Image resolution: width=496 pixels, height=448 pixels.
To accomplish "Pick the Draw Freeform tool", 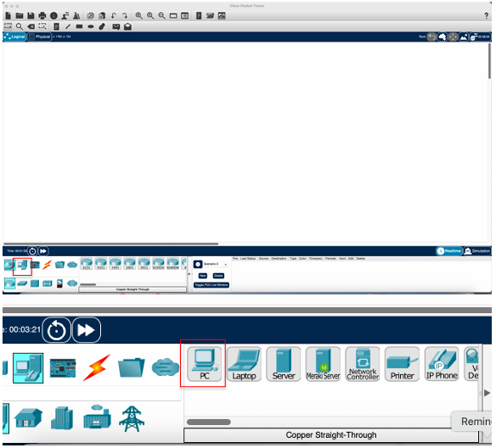I will point(102,26).
